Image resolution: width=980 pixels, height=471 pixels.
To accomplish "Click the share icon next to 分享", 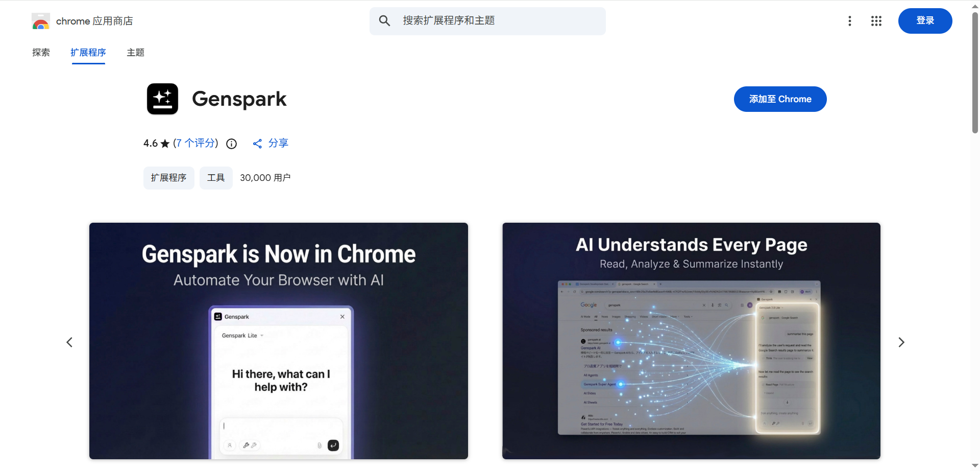I will (x=257, y=144).
